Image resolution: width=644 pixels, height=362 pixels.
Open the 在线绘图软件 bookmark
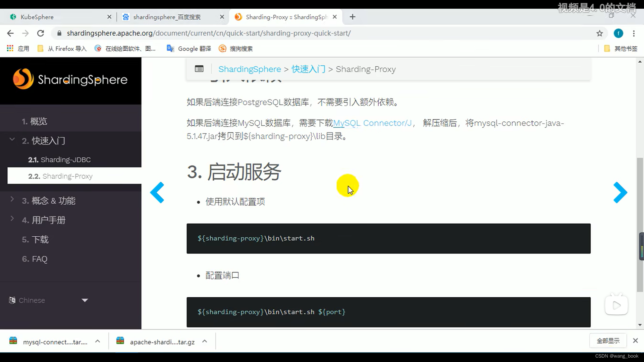125,49
